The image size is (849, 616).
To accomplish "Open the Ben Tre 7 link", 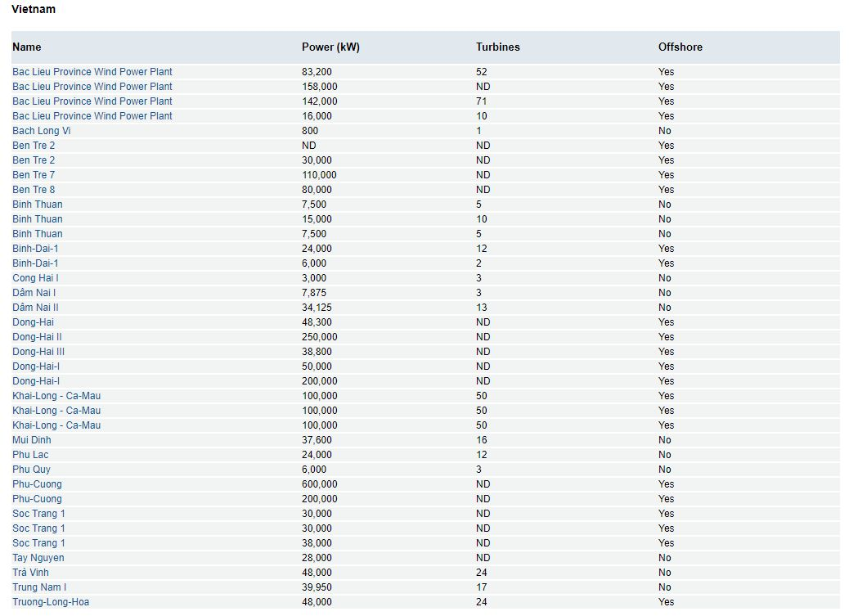I will point(34,174).
